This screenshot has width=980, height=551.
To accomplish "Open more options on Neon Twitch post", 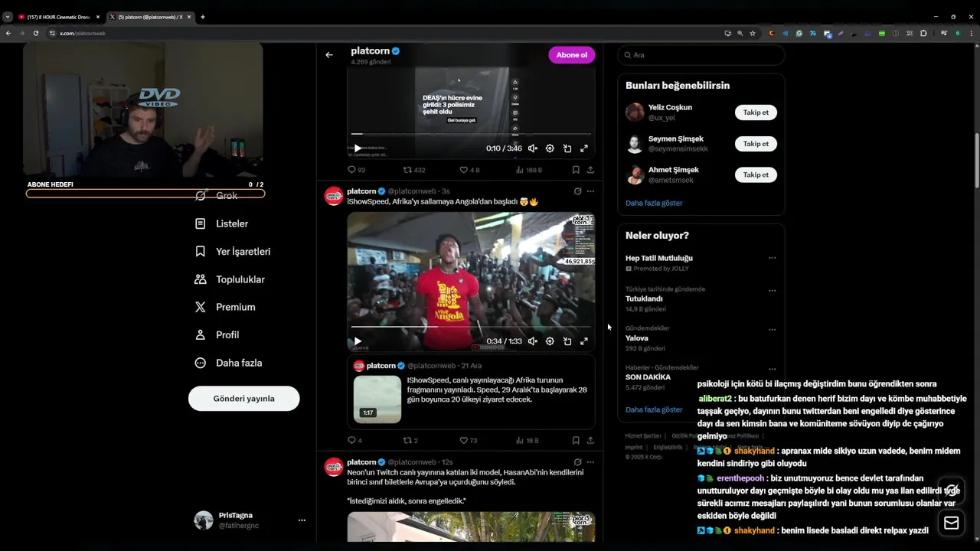I will pos(590,462).
